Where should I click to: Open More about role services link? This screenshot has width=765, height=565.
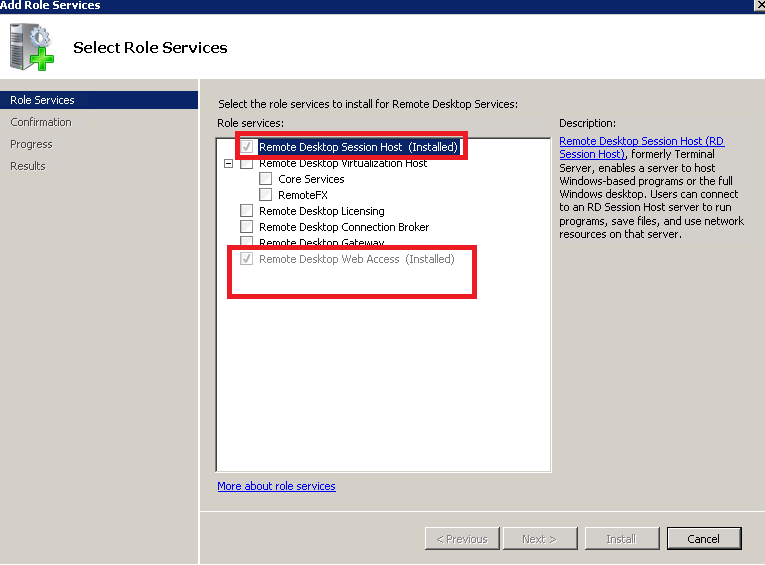pyautogui.click(x=277, y=486)
